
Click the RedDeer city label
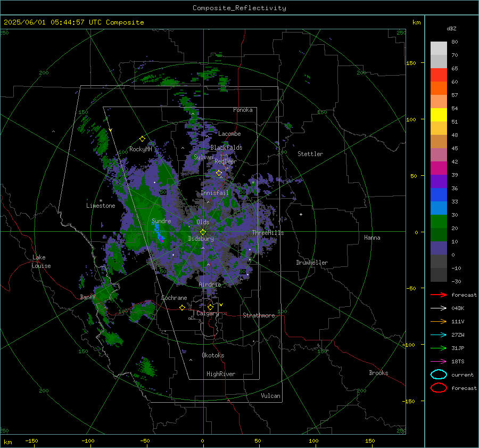click(x=226, y=161)
